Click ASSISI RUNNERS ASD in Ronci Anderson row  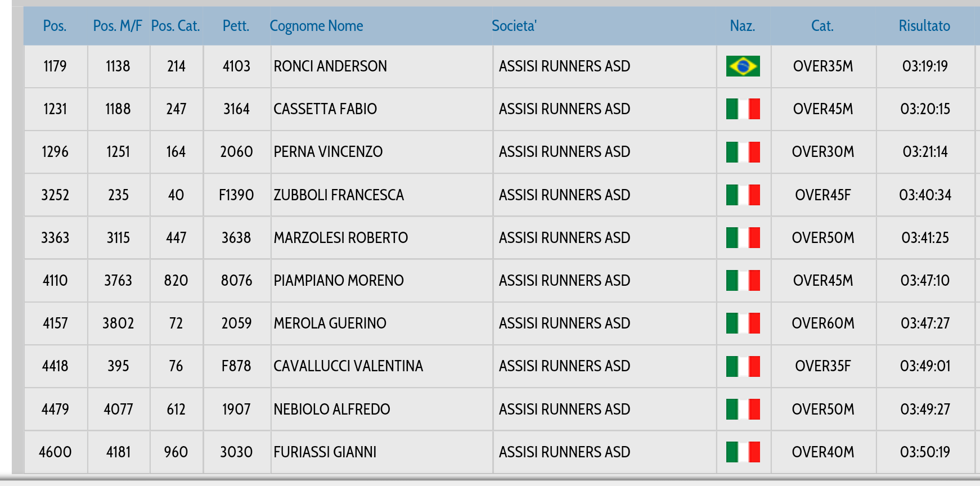click(x=564, y=66)
